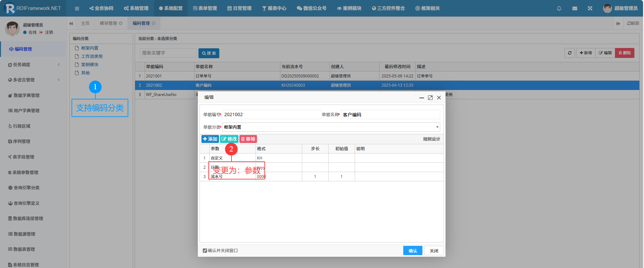Click 刷新 at the tab bar end
The height and width of the screenshot is (268, 644).
point(633,23)
